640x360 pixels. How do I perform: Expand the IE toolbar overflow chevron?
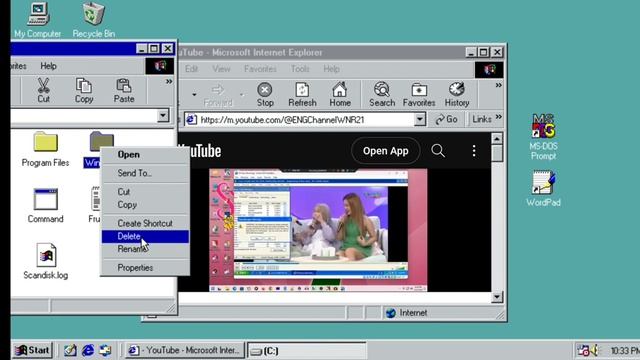click(x=498, y=85)
